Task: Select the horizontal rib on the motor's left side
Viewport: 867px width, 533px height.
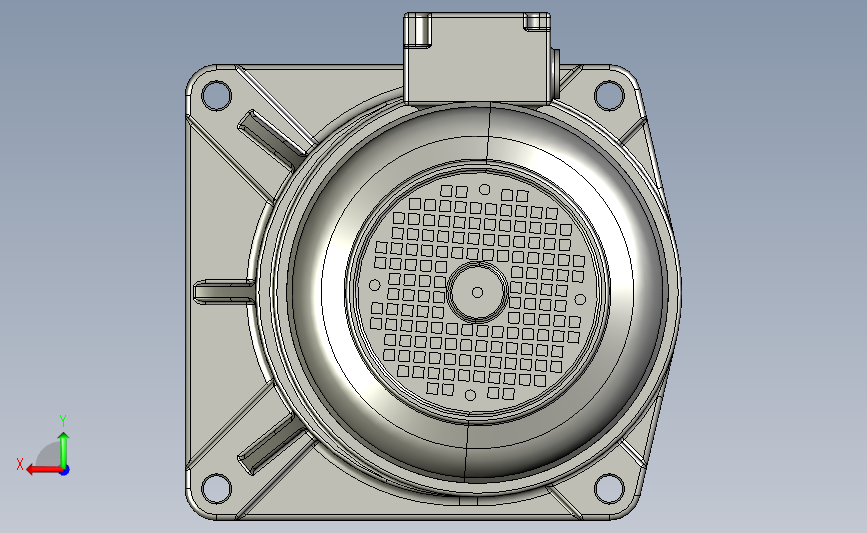Action: pos(224,291)
